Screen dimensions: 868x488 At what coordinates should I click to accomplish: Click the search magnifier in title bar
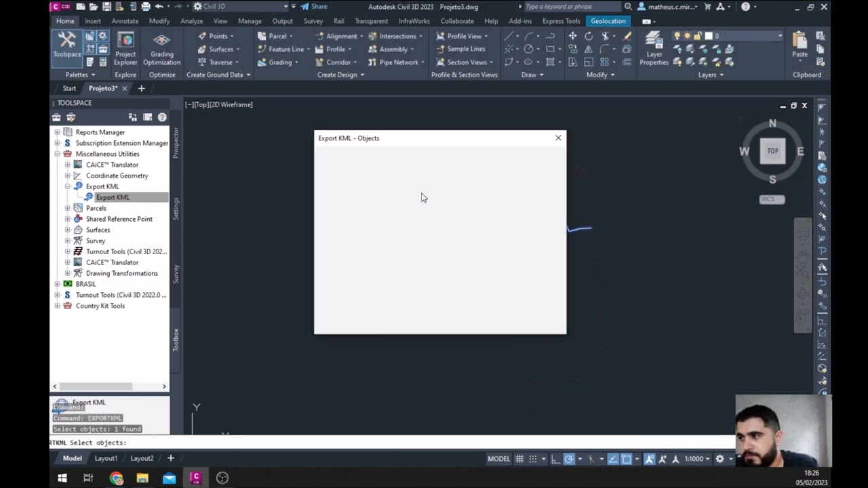click(628, 7)
